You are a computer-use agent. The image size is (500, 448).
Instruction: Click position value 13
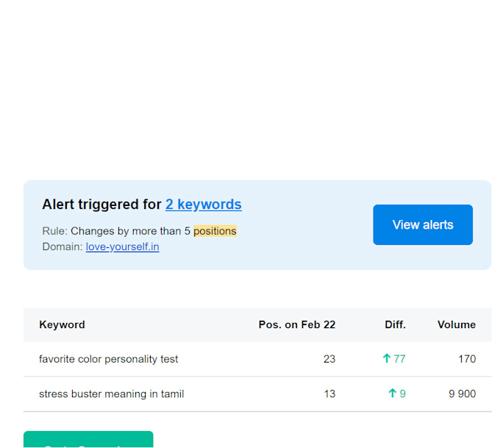point(329,394)
